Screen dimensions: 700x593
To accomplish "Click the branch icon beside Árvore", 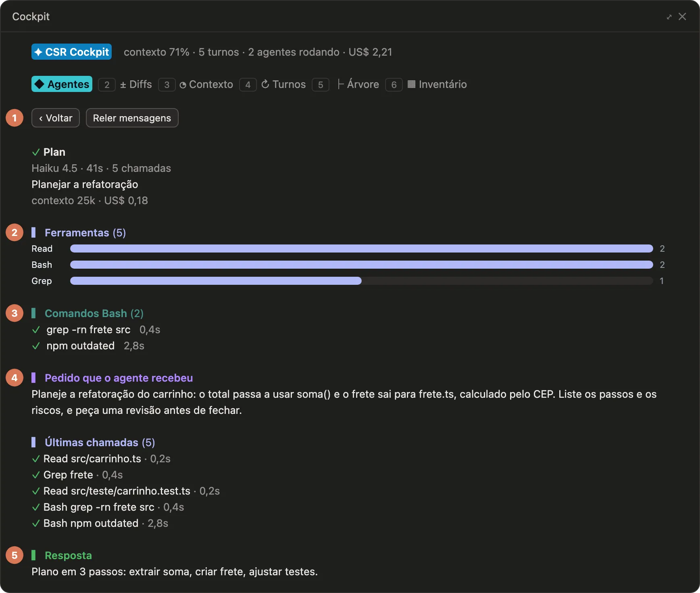I will tap(340, 84).
